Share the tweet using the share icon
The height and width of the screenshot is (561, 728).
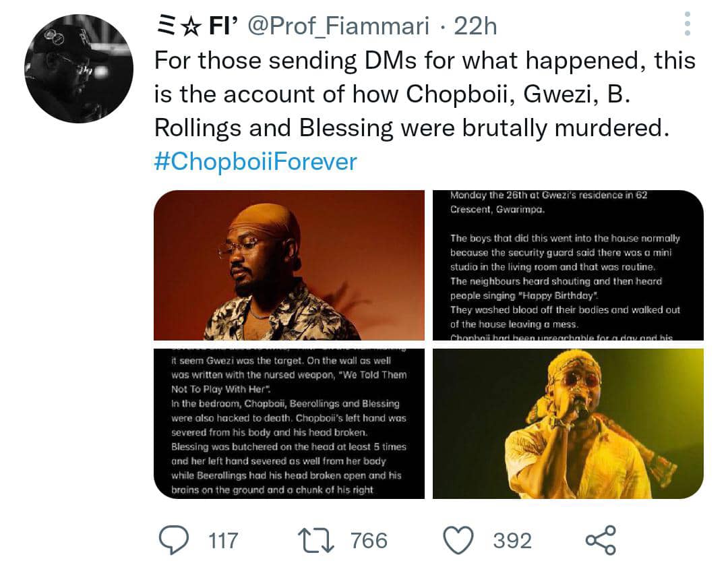point(599,540)
